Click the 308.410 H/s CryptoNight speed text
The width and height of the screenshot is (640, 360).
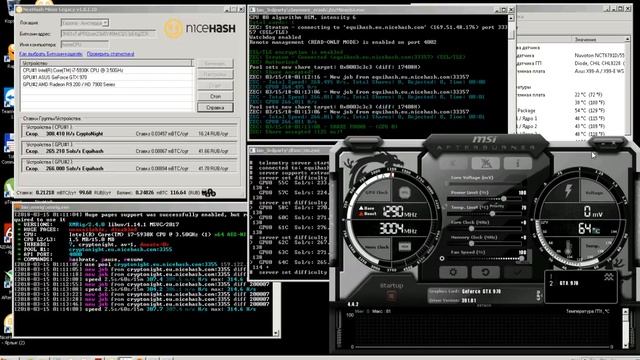pos(74,134)
